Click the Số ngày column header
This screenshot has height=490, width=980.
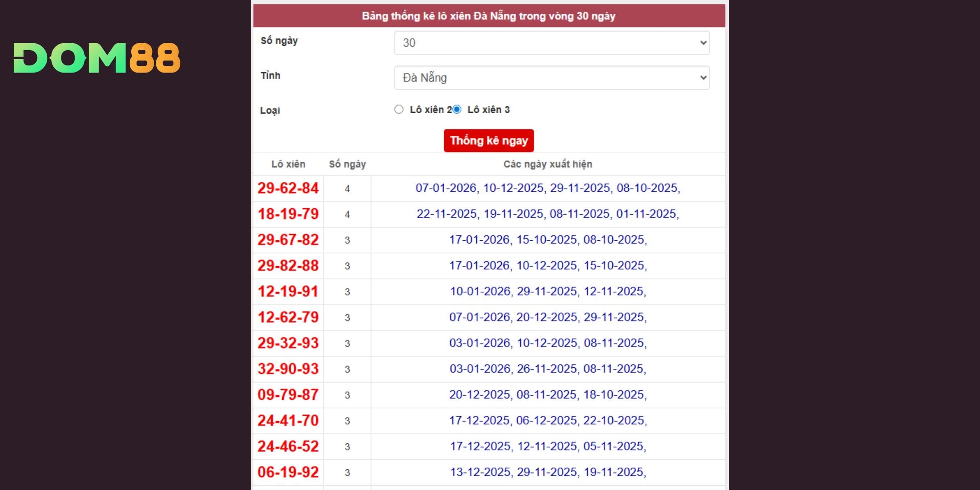coord(347,164)
